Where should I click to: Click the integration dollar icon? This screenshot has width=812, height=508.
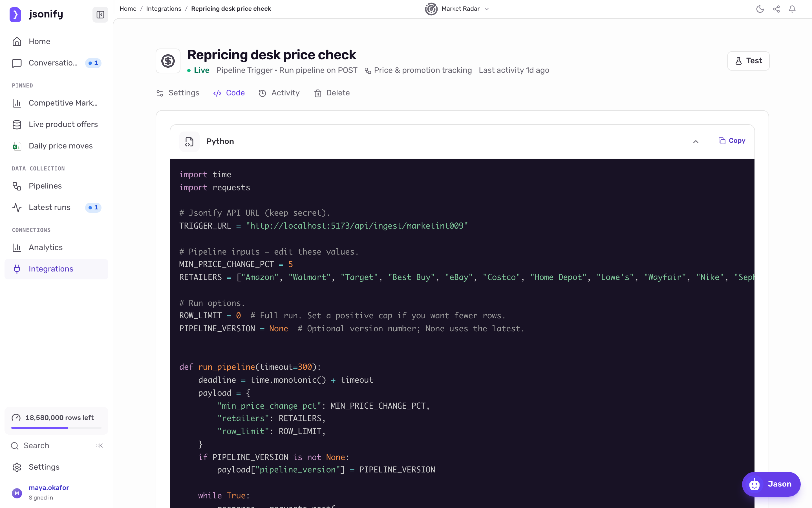point(168,61)
